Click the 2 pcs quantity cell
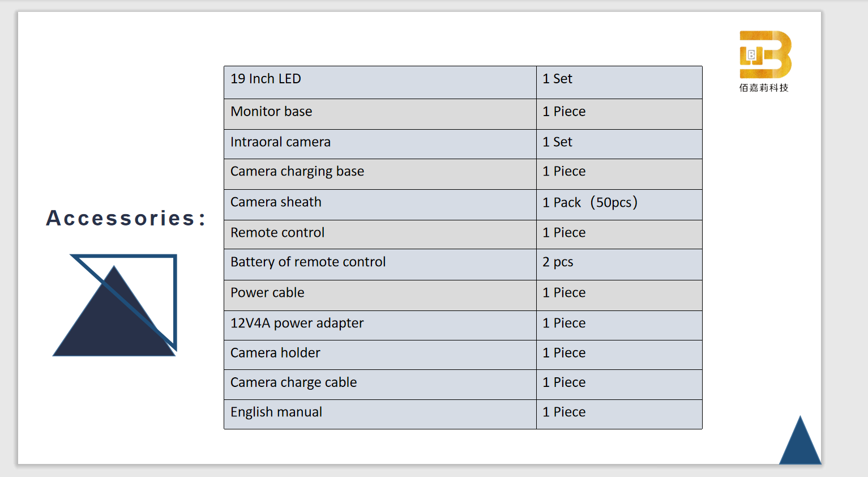The image size is (868, 477). [619, 265]
